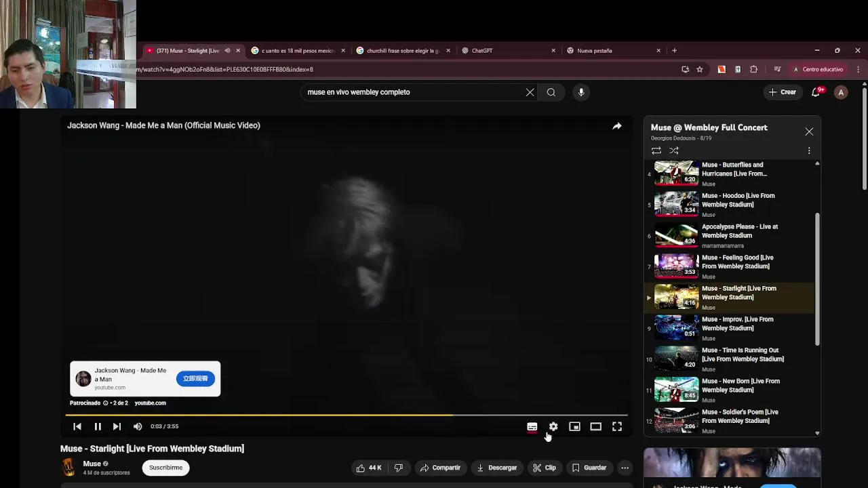Mute the Muse Starlight tab audio
The height and width of the screenshot is (488, 868).
tap(227, 51)
